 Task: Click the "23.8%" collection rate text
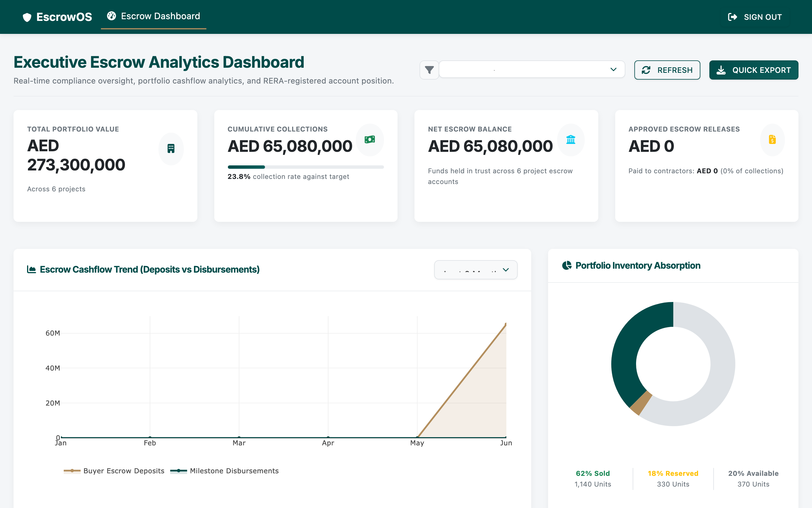pyautogui.click(x=239, y=176)
